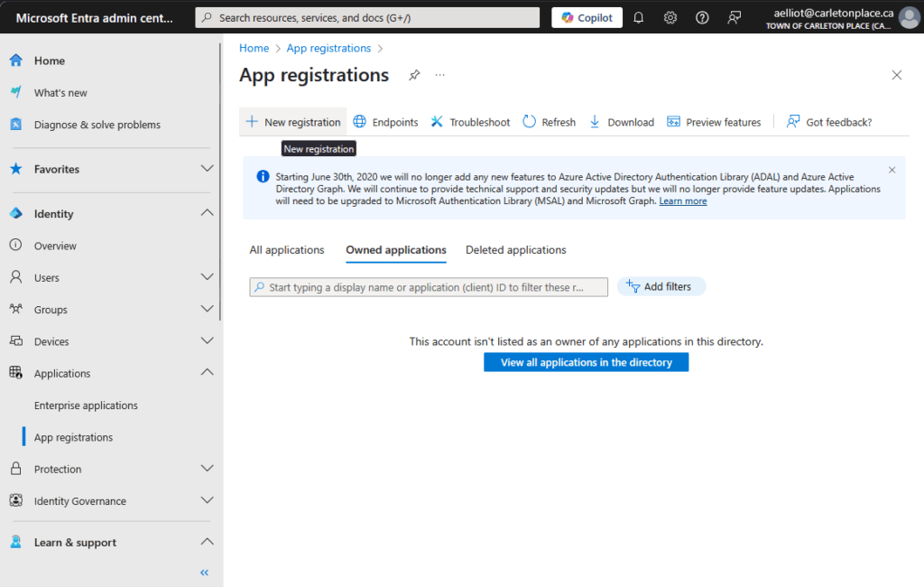Open the help menu
The height and width of the screenshot is (587, 924).
pos(702,17)
